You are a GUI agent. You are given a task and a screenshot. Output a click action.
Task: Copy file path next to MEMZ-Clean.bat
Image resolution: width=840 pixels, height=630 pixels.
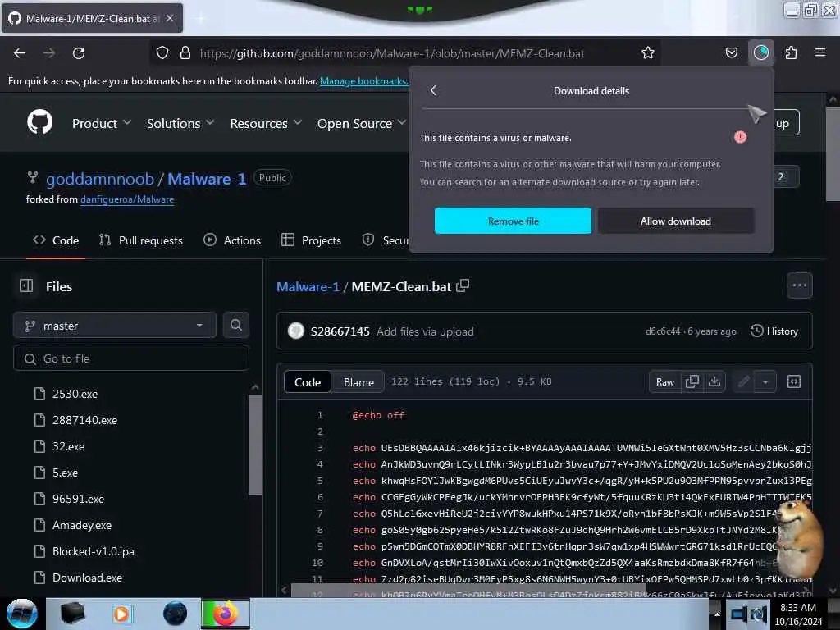click(x=463, y=286)
